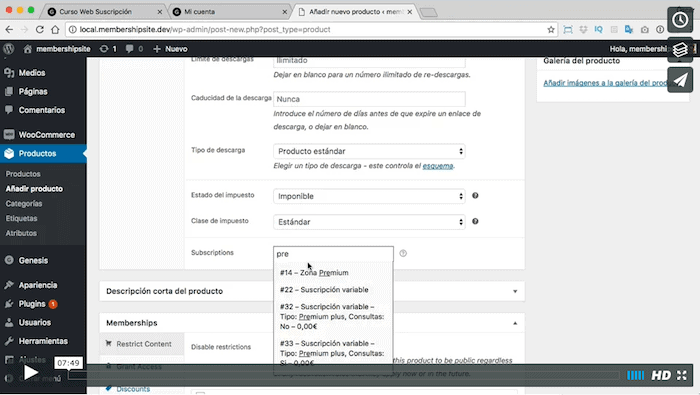This screenshot has width=700, height=395.
Task: Open Comentarios in sidebar menu
Action: pos(43,110)
